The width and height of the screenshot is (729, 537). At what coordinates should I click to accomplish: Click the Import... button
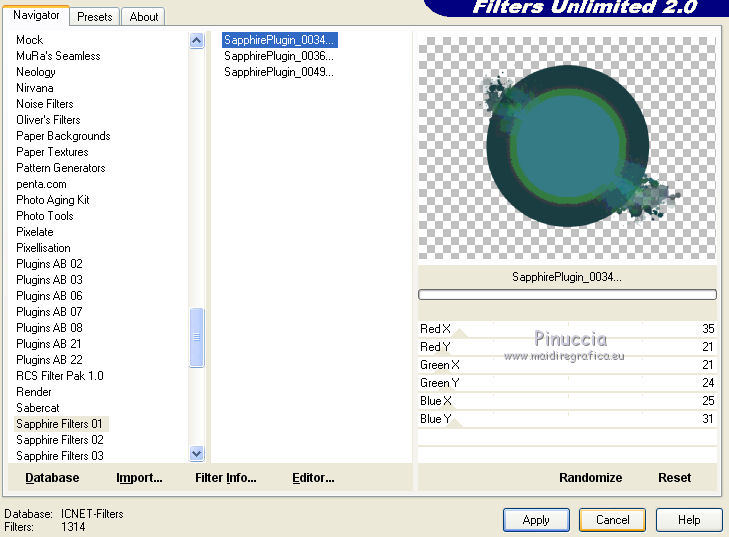pos(139,478)
